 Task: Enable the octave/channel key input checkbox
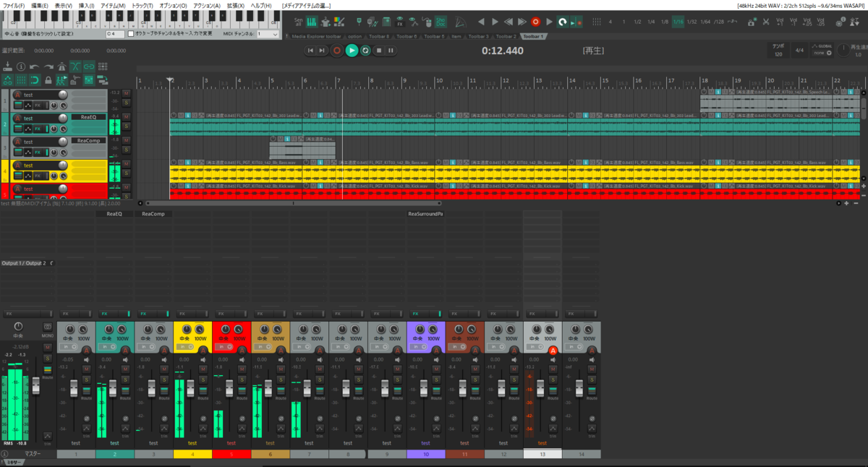click(131, 34)
